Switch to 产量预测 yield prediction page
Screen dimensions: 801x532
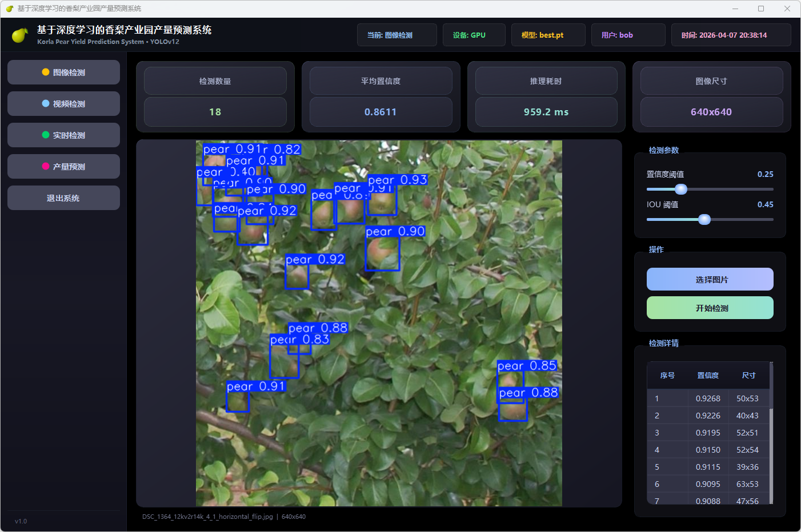coord(63,167)
